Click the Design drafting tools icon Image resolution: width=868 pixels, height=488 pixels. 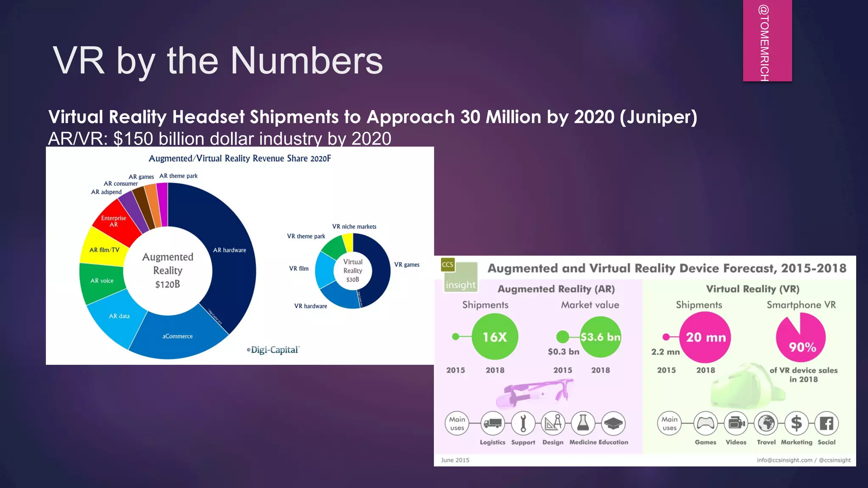553,423
